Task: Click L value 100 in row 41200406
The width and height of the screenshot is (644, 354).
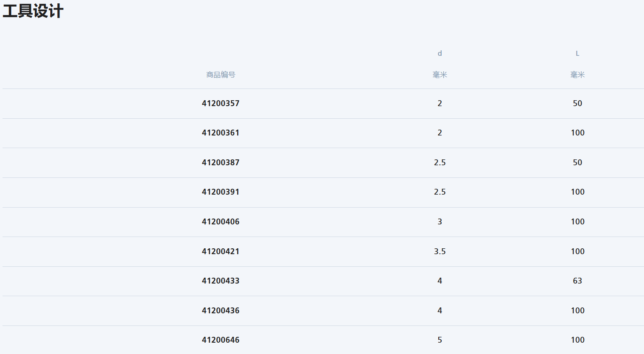Action: pyautogui.click(x=577, y=221)
